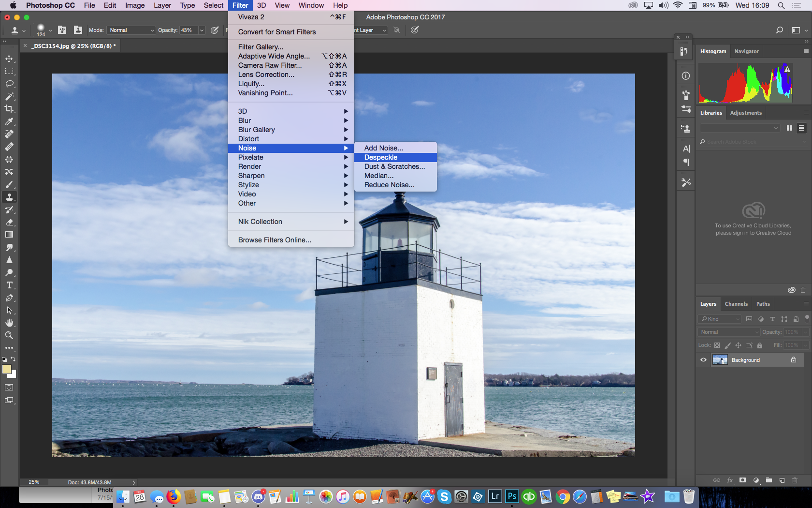Click the Delete layer trash icon
Image resolution: width=812 pixels, height=508 pixels.
(795, 480)
